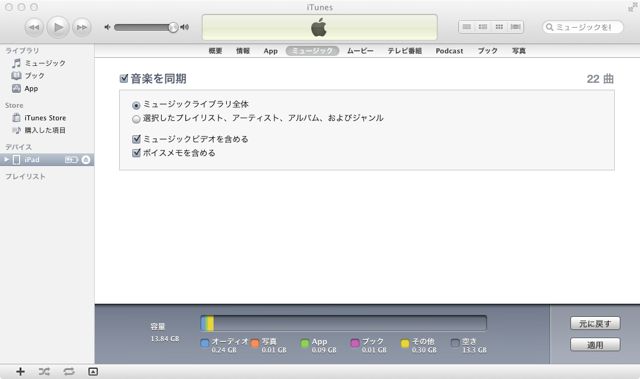Click the high volume speaker icon
The width and height of the screenshot is (640, 379).
[x=185, y=27]
